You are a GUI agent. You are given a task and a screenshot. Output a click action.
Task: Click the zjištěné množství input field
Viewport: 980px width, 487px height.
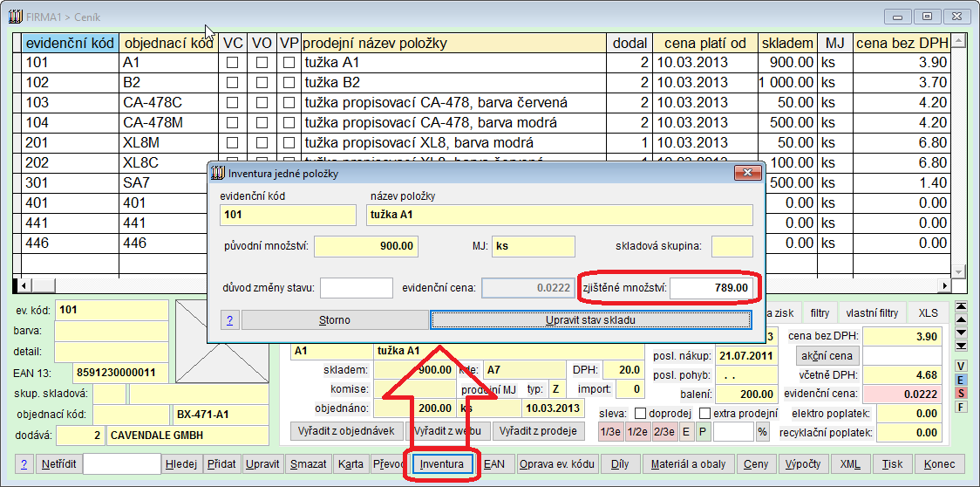click(711, 287)
